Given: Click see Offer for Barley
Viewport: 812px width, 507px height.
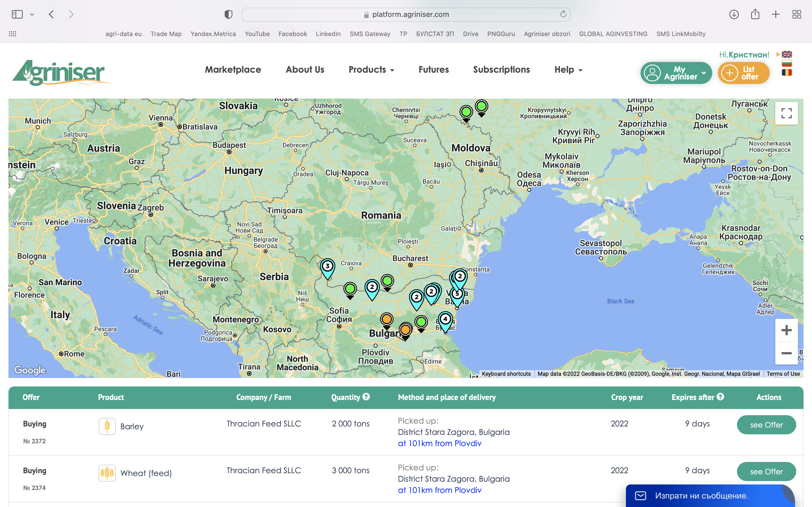Looking at the screenshot, I should (766, 425).
